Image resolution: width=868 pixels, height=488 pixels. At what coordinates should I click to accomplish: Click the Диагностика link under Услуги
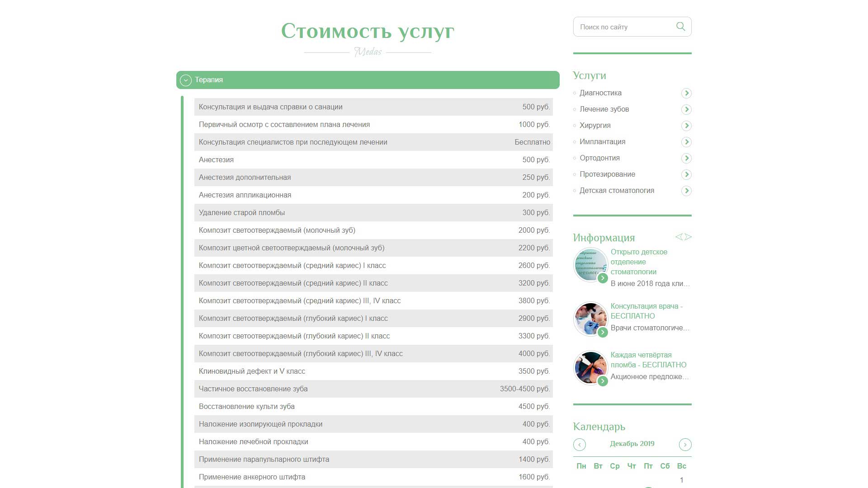[600, 93]
